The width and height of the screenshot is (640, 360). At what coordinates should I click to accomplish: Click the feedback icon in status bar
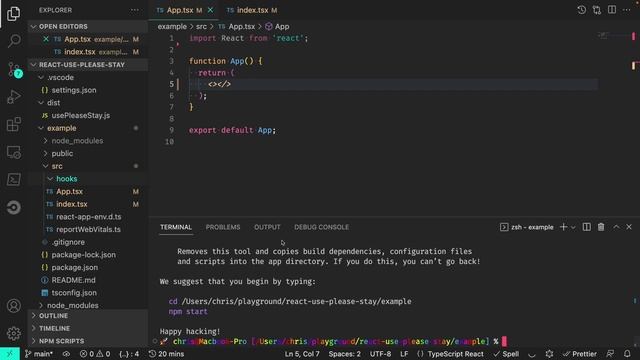[610, 354]
